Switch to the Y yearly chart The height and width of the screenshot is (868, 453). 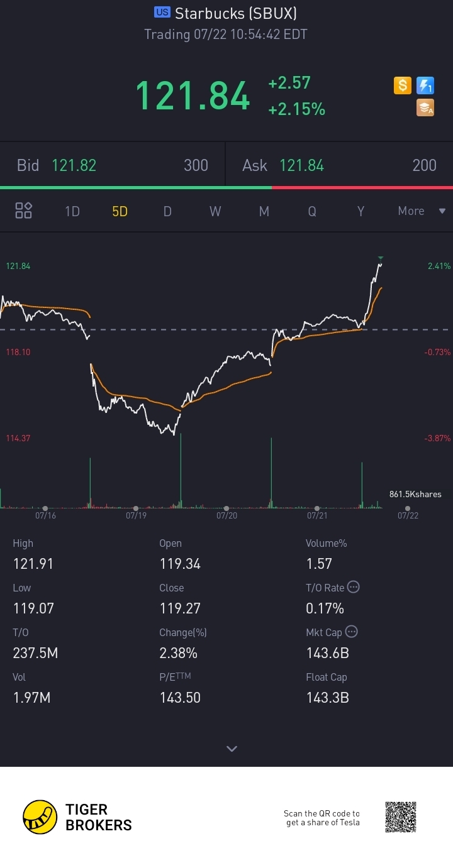361,211
